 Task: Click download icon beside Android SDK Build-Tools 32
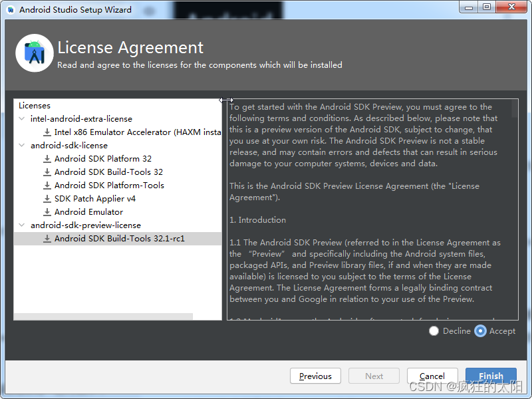coord(47,172)
